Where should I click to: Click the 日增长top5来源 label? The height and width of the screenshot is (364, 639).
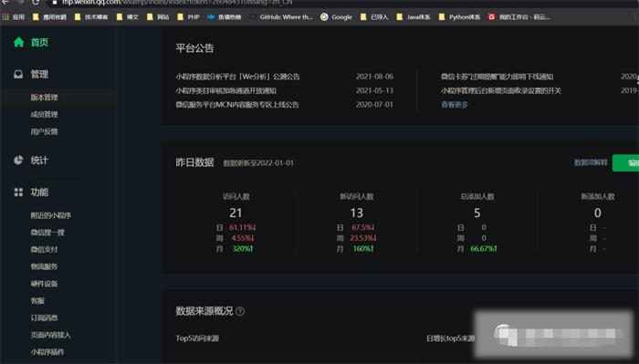tap(450, 338)
